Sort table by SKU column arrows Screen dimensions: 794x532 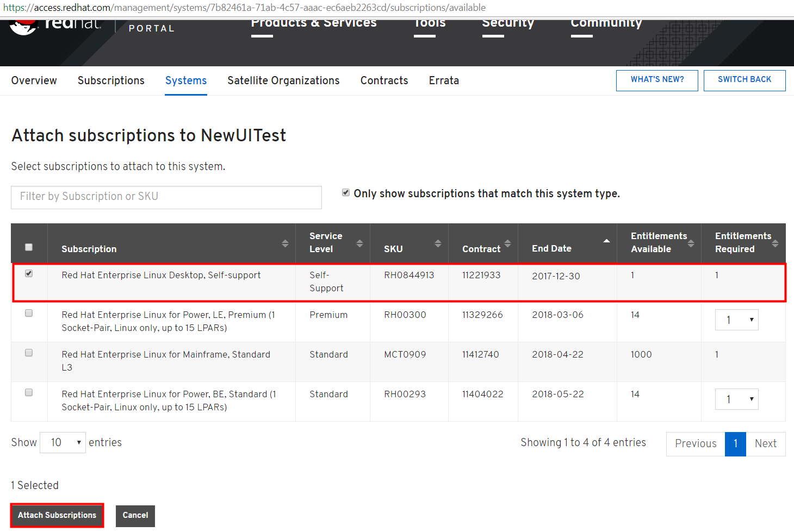[x=438, y=243]
